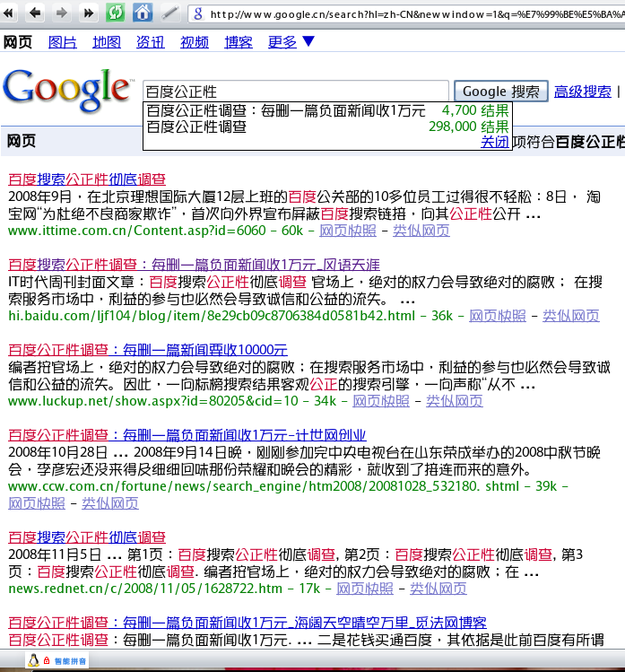Click the 智能拼音 input method label
This screenshot has width=625, height=672.
pos(70,661)
